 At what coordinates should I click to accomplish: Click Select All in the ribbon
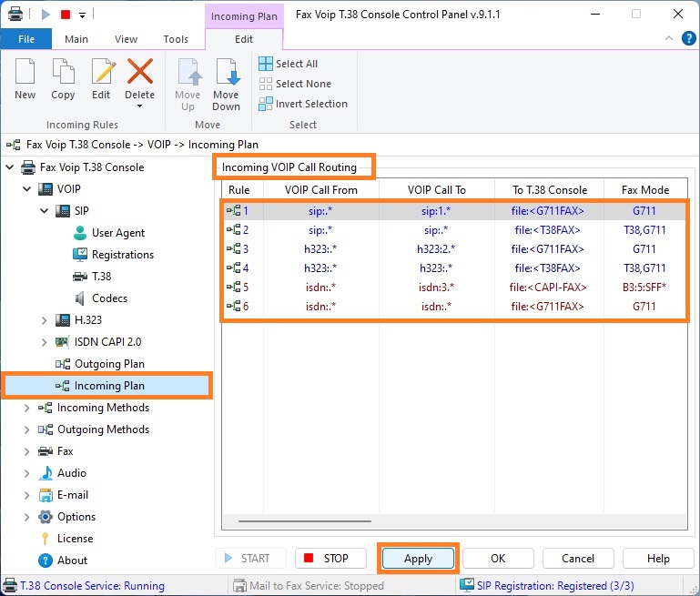[289, 64]
